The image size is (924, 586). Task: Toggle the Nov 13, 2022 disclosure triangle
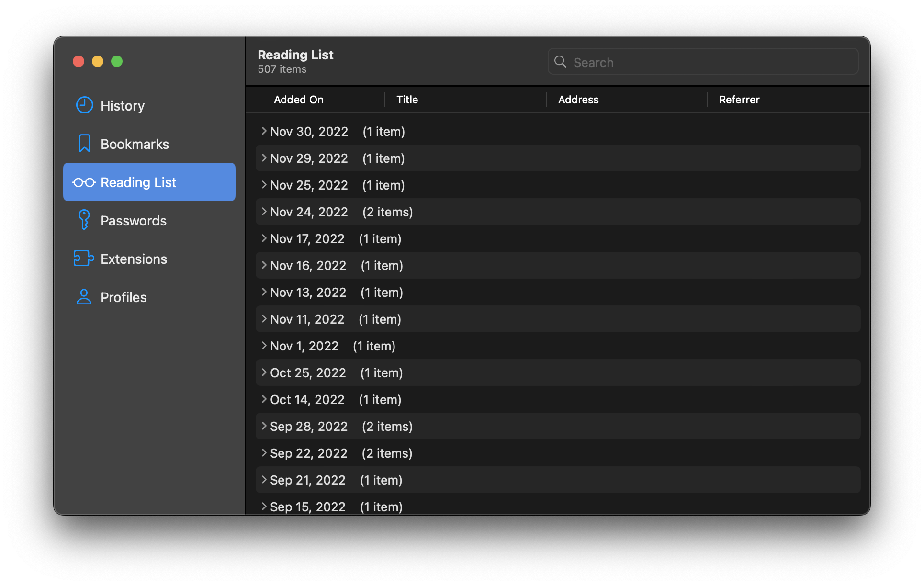264,293
